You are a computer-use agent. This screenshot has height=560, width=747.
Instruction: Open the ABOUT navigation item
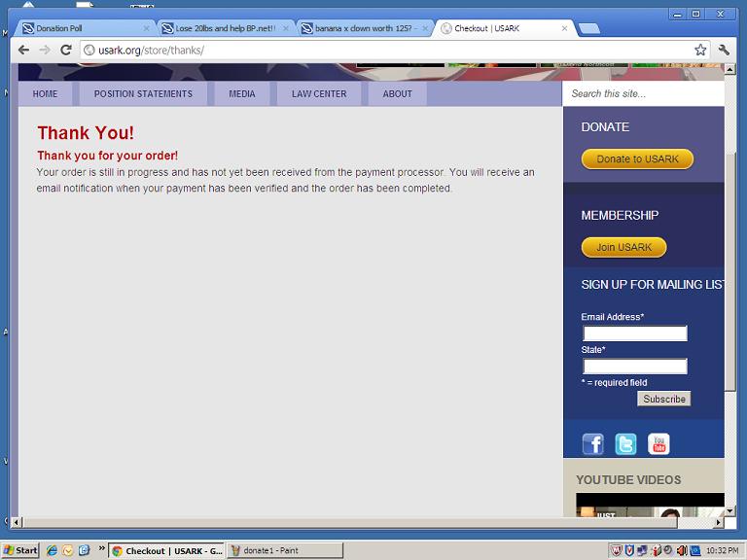[397, 93]
